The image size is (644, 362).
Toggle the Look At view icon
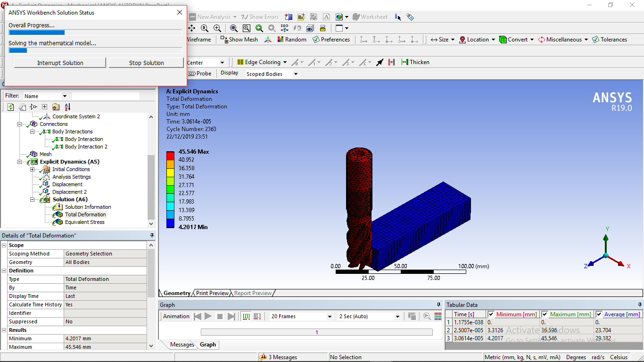[297, 28]
